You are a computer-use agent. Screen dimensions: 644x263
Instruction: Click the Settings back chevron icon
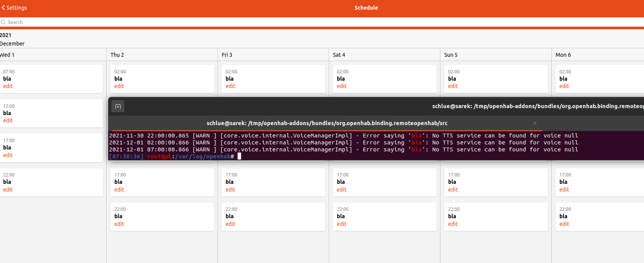point(3,8)
